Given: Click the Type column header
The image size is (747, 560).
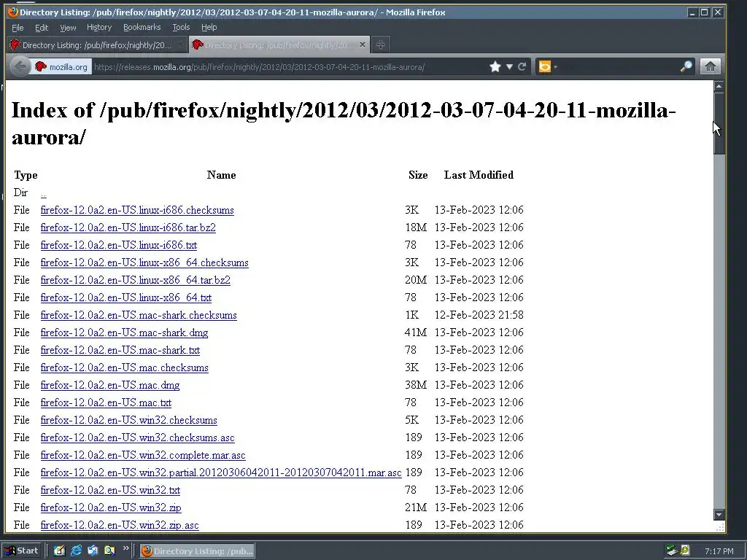Looking at the screenshot, I should (26, 175).
